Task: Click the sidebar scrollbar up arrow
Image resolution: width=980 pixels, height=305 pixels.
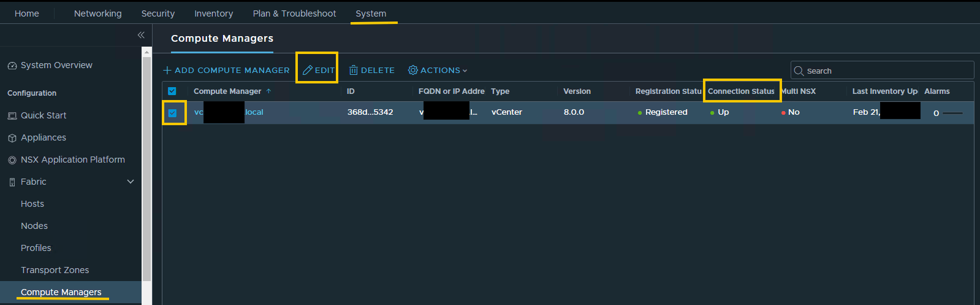Action: click(146, 52)
